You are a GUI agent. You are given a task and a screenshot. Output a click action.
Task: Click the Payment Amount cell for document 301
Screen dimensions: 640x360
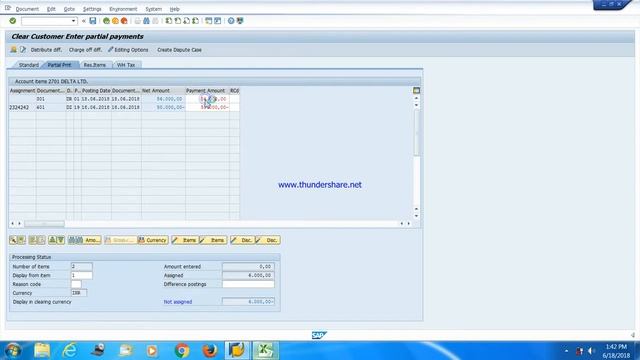point(207,99)
